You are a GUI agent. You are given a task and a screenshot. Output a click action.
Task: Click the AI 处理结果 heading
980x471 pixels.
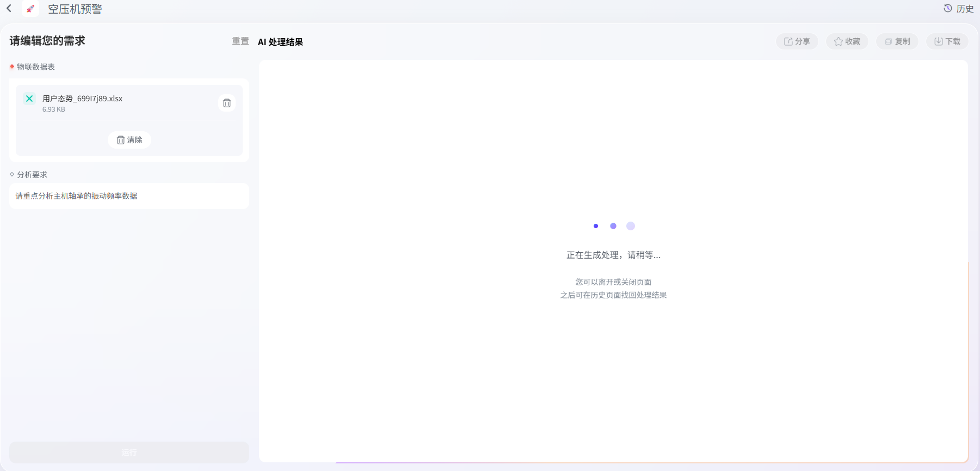[x=280, y=42]
